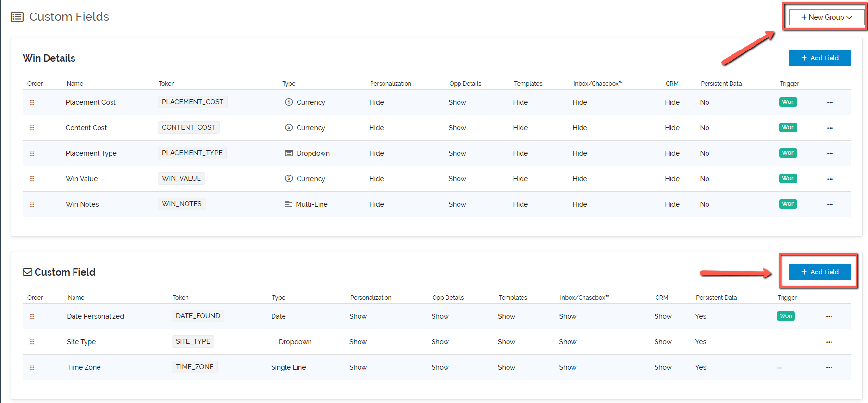
Task: Grab the drag handle for Site Type
Action: (x=32, y=342)
